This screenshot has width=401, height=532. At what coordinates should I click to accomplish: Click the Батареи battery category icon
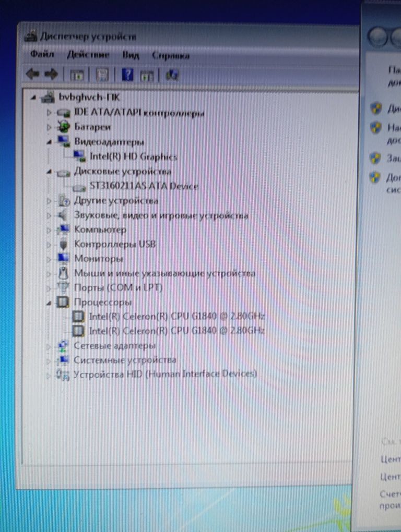point(63,127)
